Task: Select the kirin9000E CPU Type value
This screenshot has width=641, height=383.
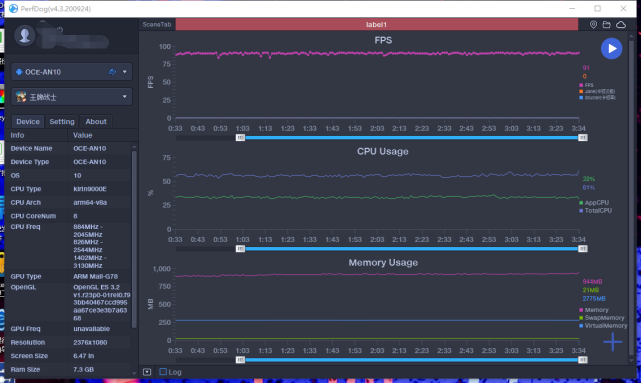Action: tap(90, 189)
